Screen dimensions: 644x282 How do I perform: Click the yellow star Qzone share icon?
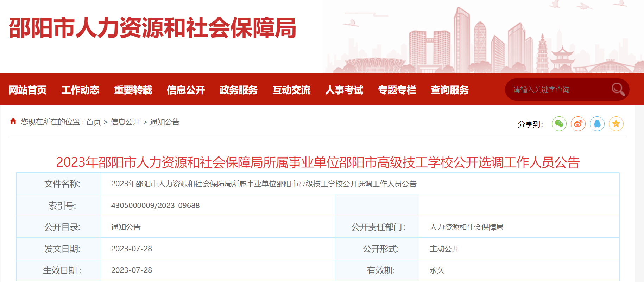(x=616, y=124)
